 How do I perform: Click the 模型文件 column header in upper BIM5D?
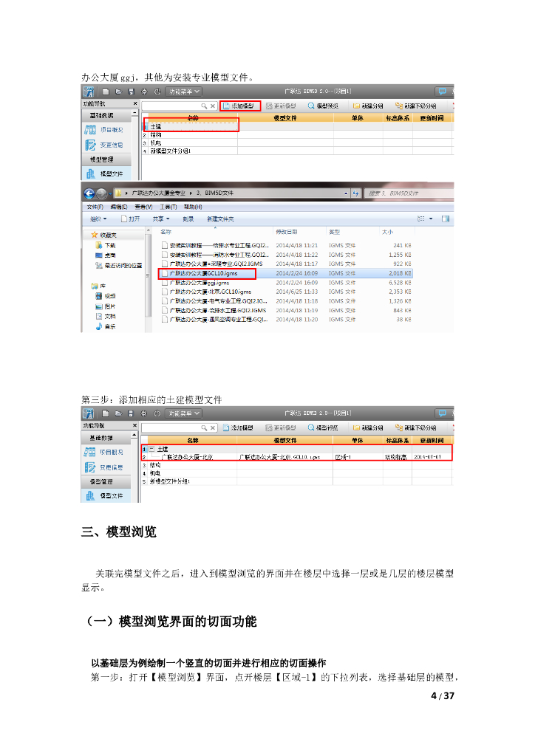pos(285,118)
